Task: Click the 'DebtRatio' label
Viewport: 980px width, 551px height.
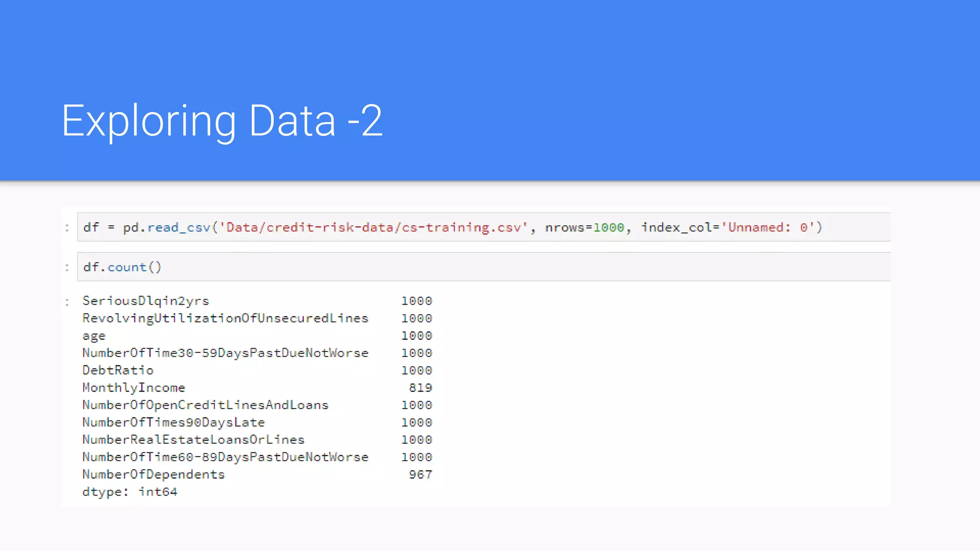Action: [x=118, y=370]
